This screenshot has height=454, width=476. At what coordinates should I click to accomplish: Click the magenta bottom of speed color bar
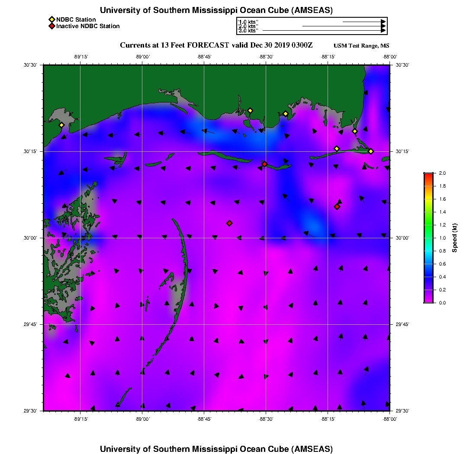428,301
